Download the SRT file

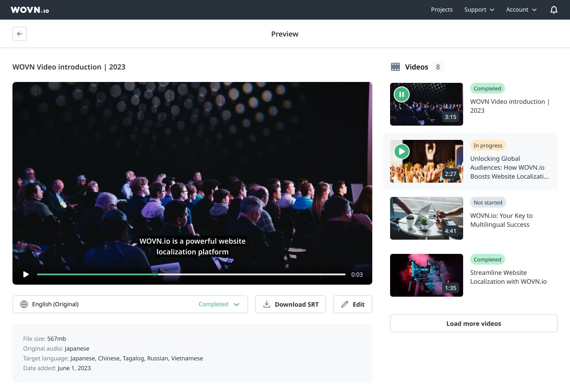click(x=290, y=304)
